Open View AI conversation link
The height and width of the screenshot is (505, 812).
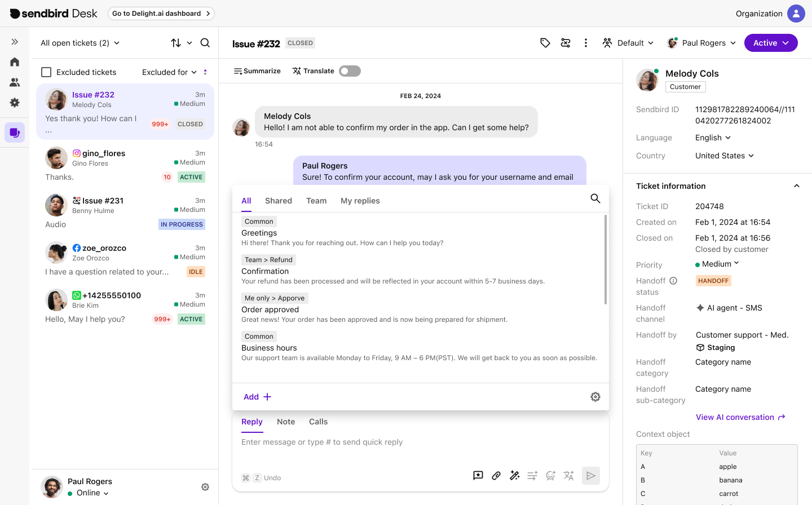pos(740,417)
